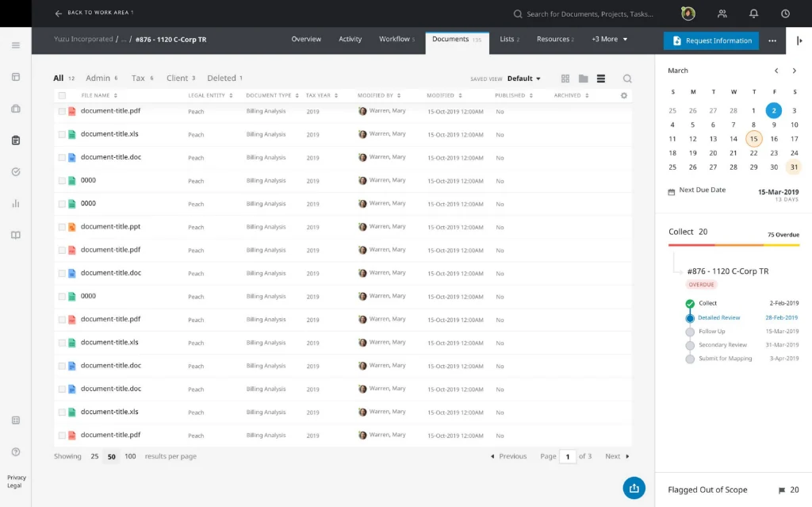Open the Default saved view dropdown

coord(523,79)
